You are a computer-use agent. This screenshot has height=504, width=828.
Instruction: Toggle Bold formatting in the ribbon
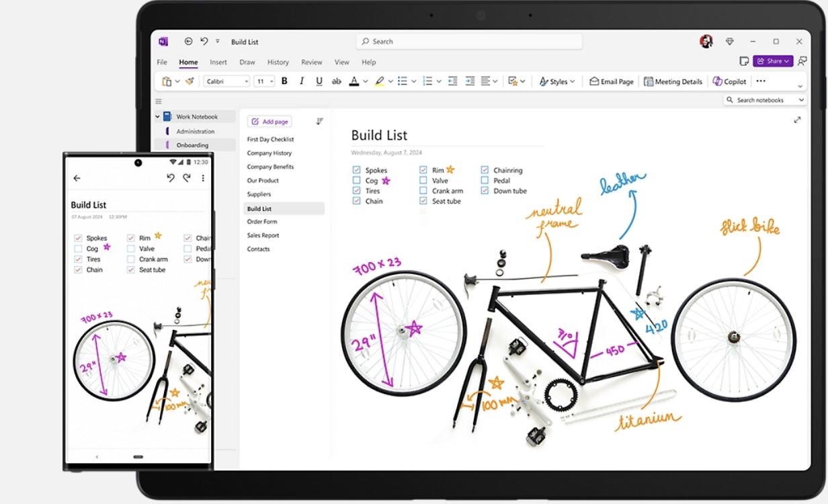click(x=284, y=81)
